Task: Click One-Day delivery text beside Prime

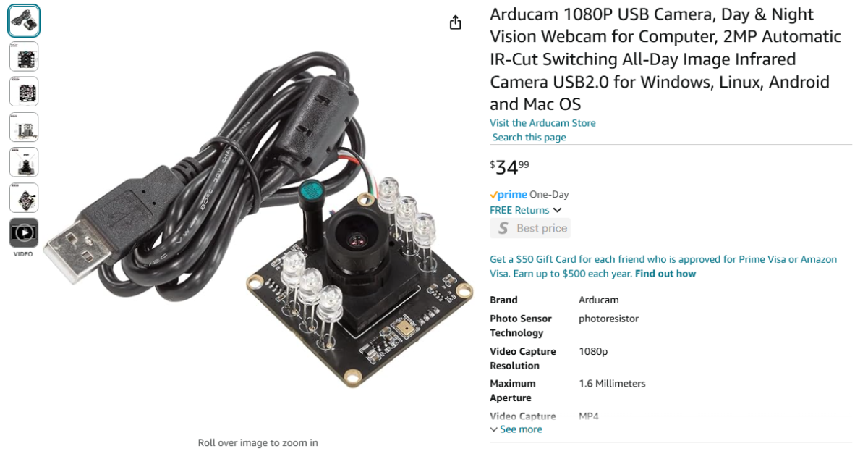Action: click(x=549, y=195)
